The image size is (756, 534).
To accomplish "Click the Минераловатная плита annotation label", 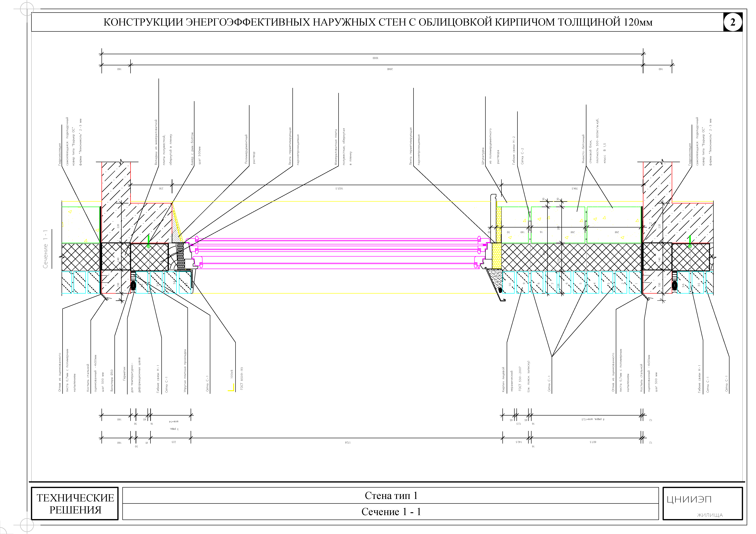I will pyautogui.click(x=336, y=147).
